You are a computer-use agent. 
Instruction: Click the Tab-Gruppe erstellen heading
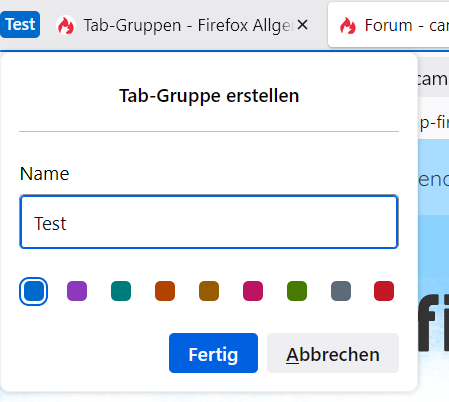[x=209, y=96]
